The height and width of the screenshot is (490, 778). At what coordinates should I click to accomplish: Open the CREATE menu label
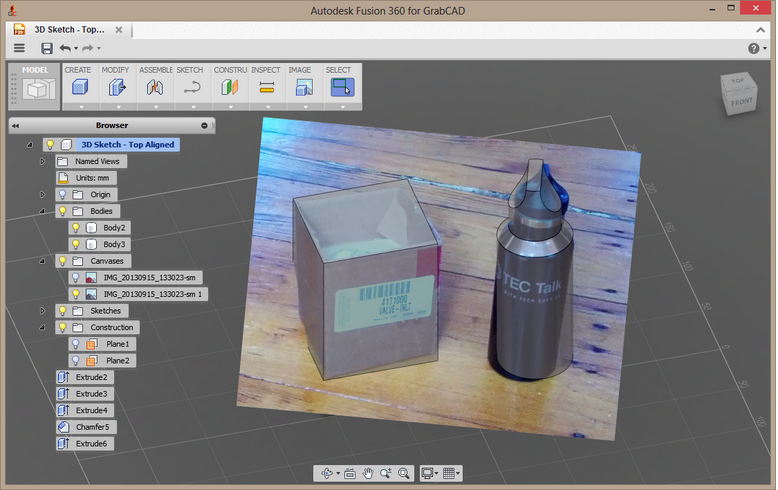click(78, 70)
